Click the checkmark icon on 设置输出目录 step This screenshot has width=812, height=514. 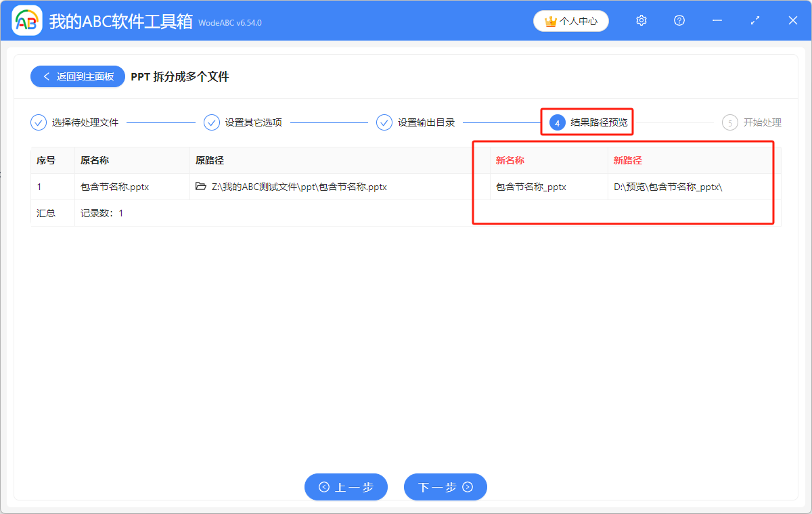384,122
